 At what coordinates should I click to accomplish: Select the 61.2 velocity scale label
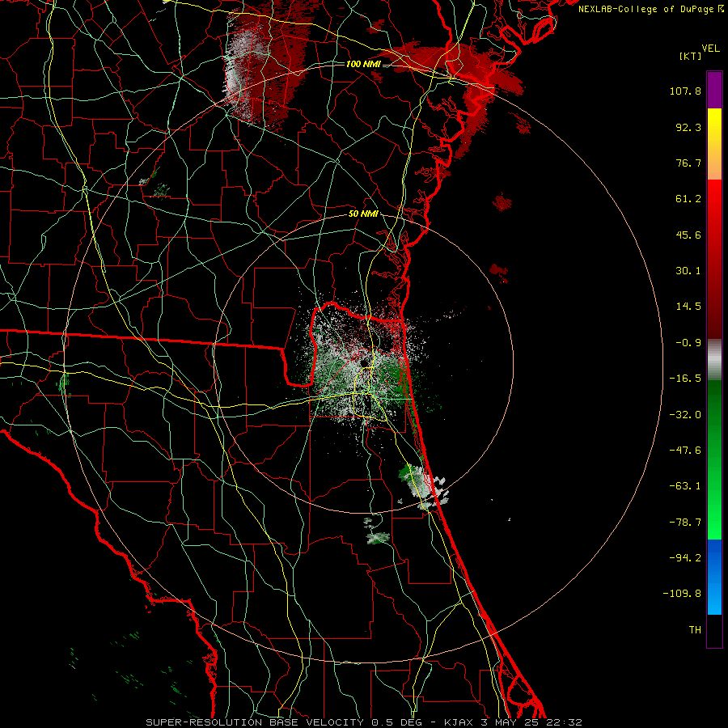(x=688, y=199)
